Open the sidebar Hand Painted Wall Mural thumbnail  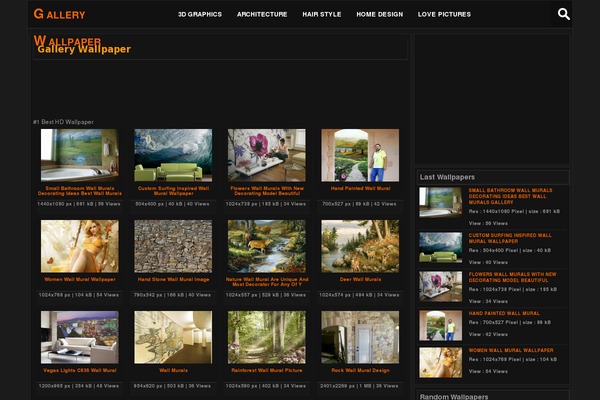click(440, 325)
